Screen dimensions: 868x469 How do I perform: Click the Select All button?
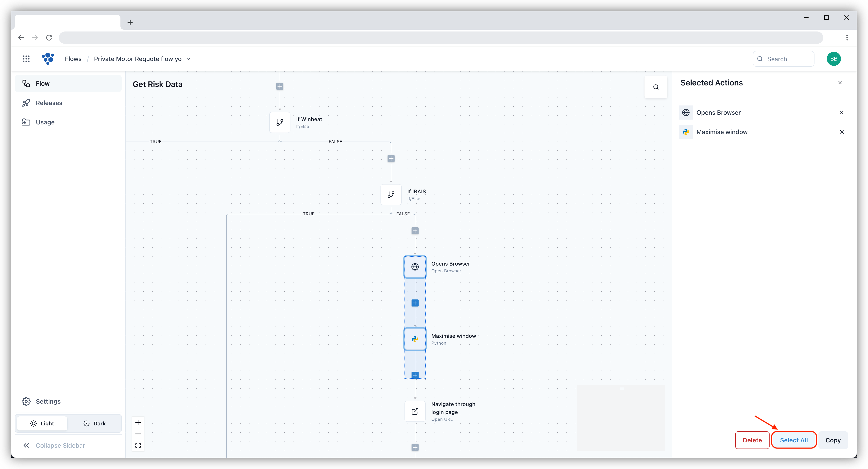pyautogui.click(x=794, y=440)
